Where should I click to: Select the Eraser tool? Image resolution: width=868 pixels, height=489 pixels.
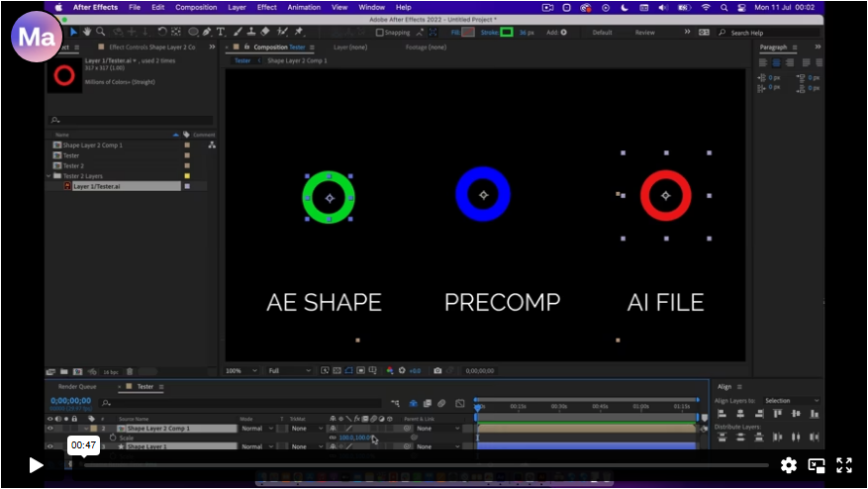click(x=265, y=32)
